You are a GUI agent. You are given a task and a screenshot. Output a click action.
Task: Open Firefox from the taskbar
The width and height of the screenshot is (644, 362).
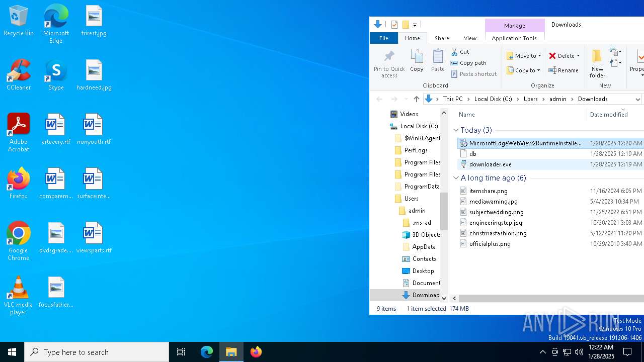click(256, 352)
